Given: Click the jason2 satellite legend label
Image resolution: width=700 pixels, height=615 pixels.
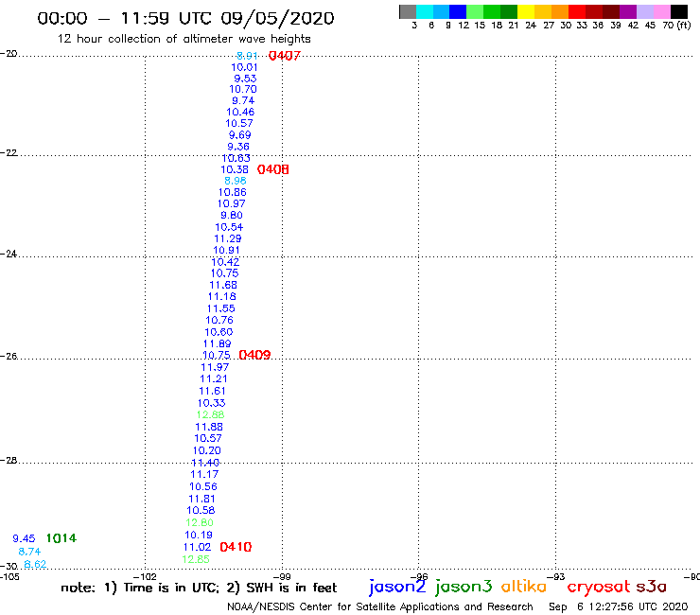Looking at the screenshot, I should click(397, 587).
